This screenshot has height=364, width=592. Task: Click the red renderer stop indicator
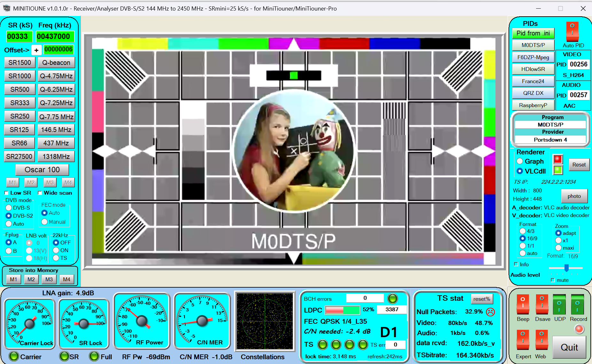pos(558,159)
